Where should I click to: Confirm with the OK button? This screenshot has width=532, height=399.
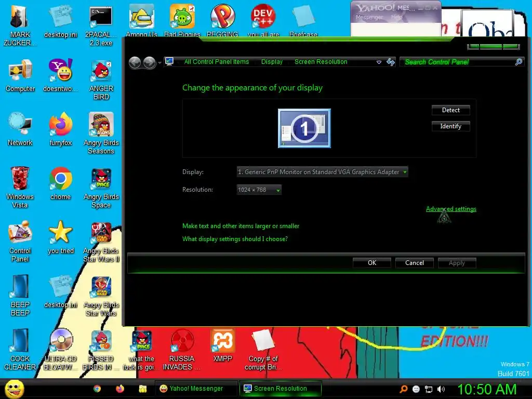tap(372, 262)
